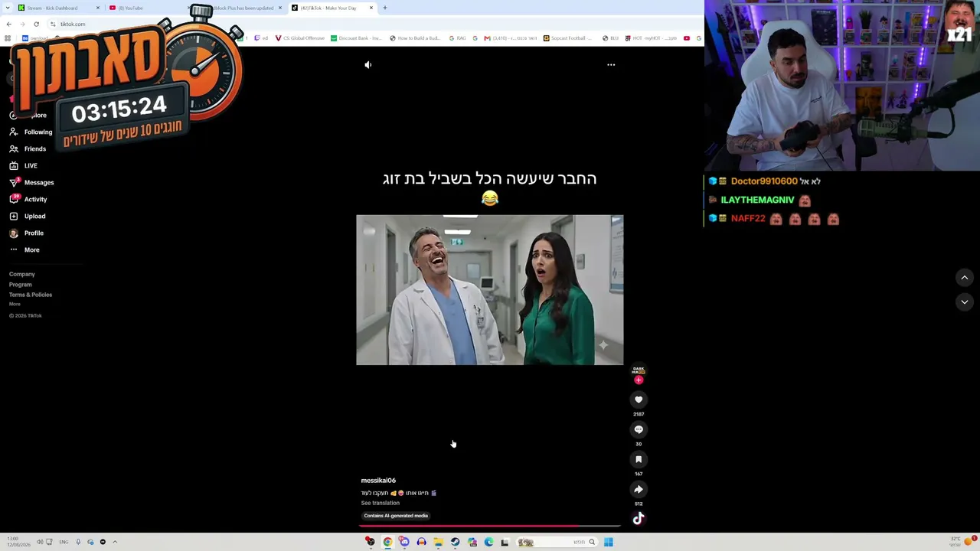Open Profile in the TikTok sidebar
Viewport: 980px width, 551px height.
(x=34, y=233)
